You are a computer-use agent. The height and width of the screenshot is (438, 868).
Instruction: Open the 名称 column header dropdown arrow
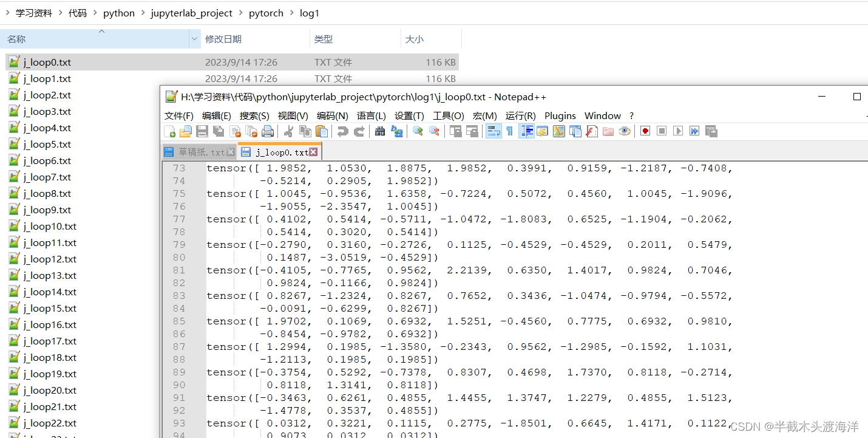[195, 39]
